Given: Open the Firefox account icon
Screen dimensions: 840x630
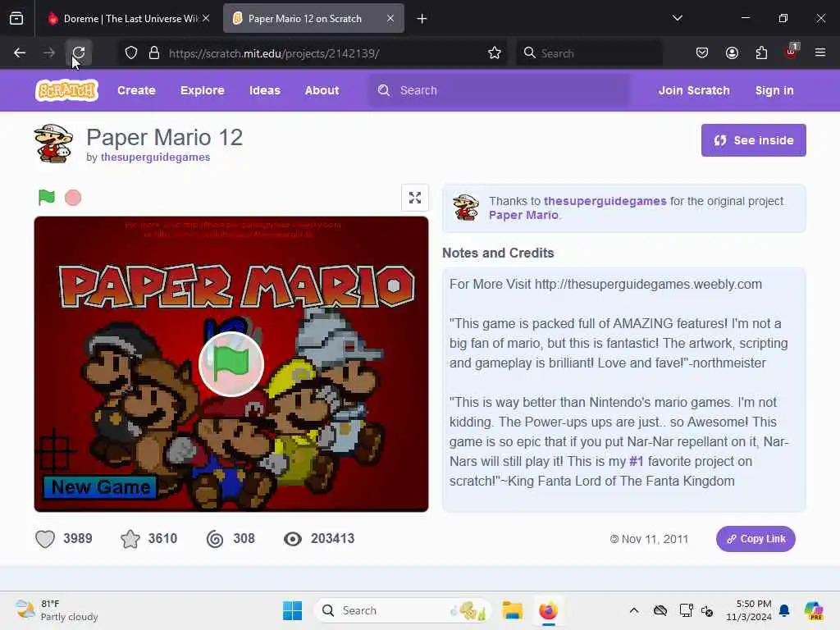Looking at the screenshot, I should 732,53.
